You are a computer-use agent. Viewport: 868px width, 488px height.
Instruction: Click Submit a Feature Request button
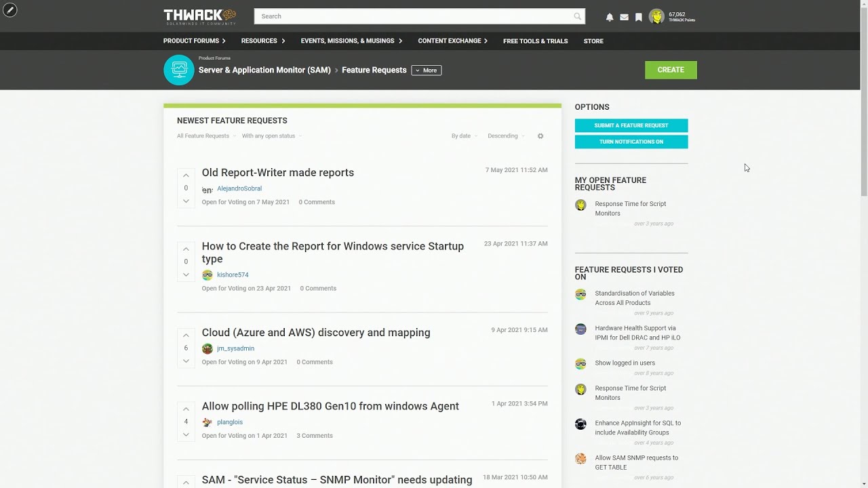coord(631,125)
